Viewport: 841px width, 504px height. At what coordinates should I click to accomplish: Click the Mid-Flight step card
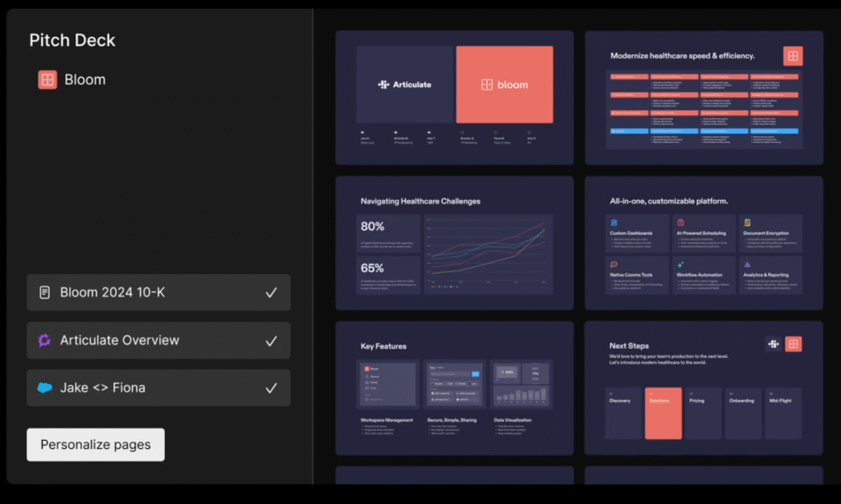pyautogui.click(x=783, y=414)
